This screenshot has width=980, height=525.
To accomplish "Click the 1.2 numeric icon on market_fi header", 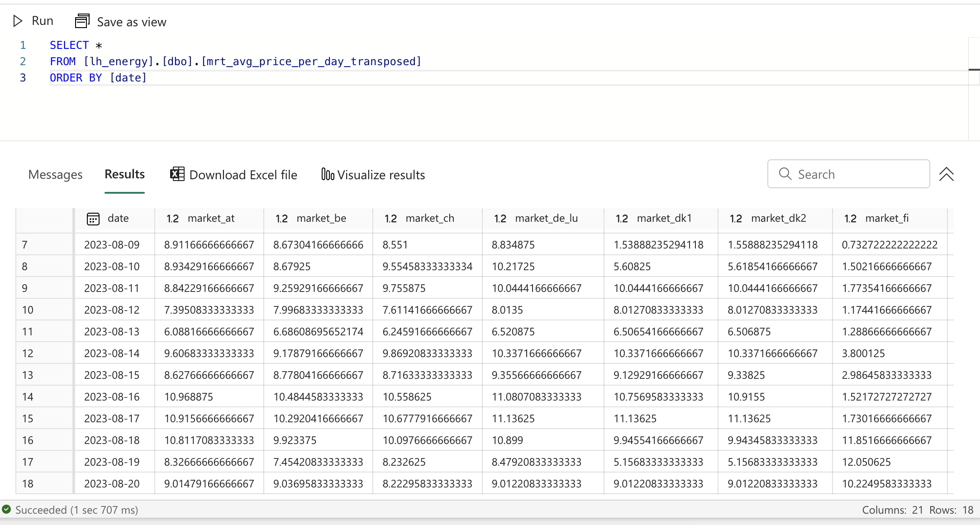I will (851, 219).
